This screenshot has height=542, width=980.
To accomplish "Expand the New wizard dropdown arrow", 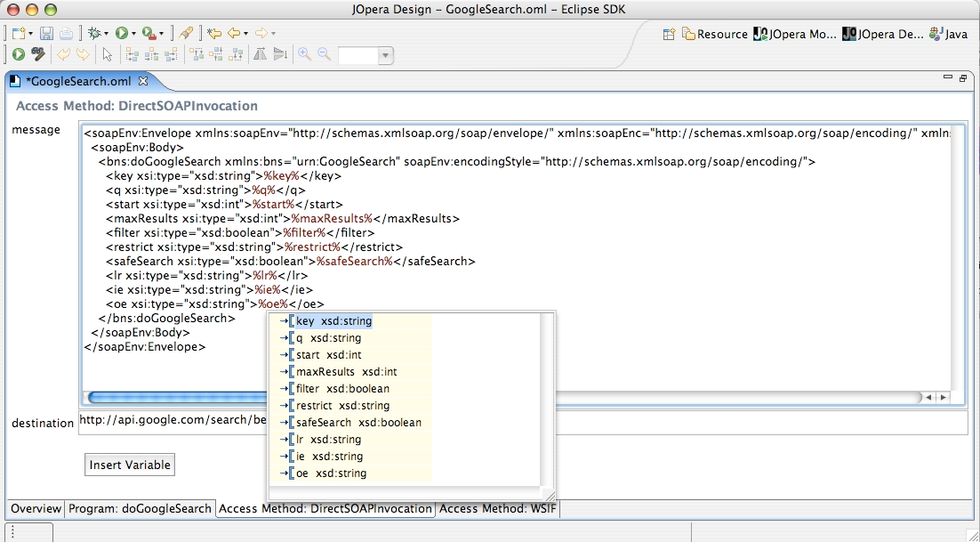I will 30,35.
